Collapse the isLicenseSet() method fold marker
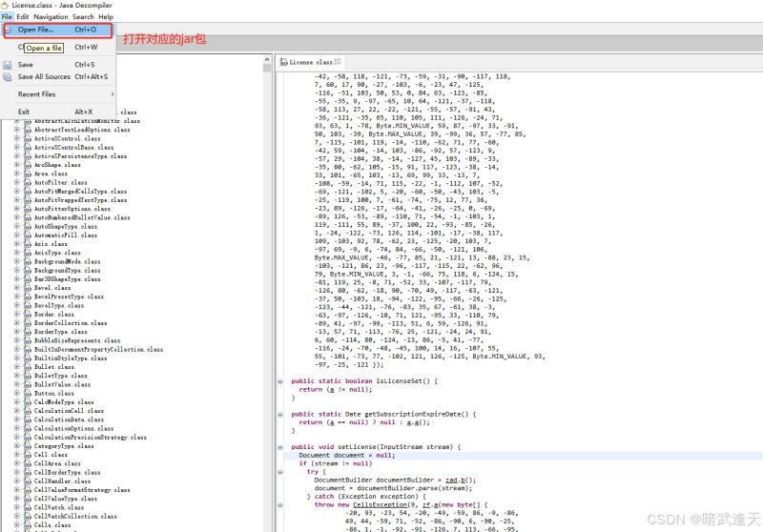763x532 pixels. click(x=280, y=381)
